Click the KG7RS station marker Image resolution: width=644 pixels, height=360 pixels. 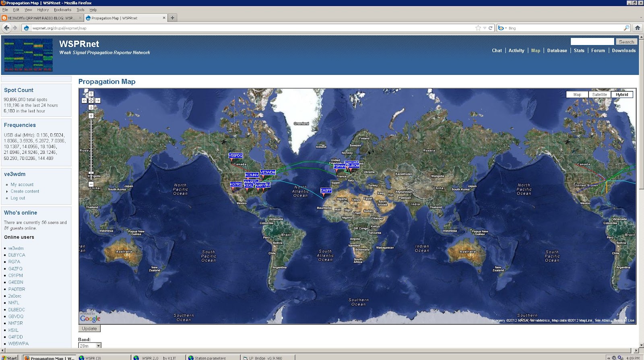(x=236, y=184)
